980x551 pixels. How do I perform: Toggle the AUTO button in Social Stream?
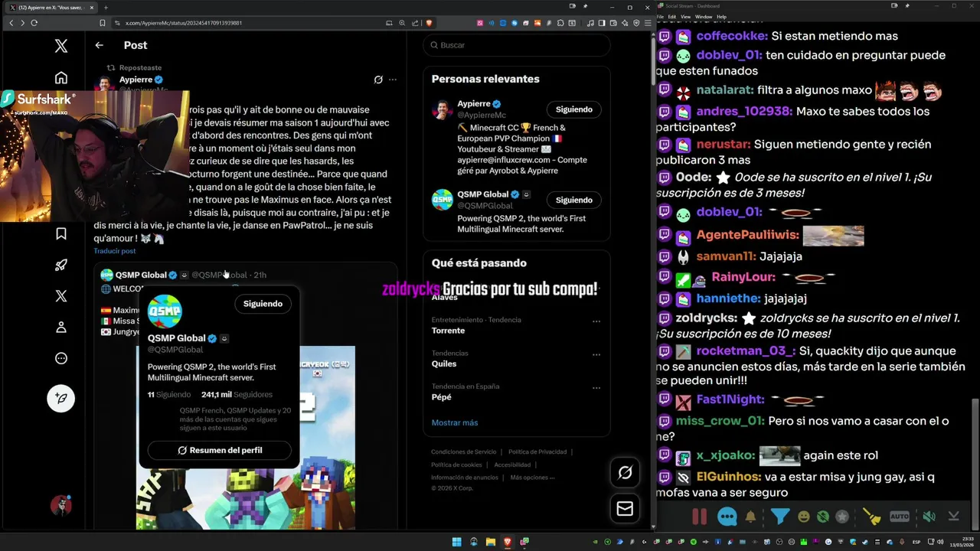pos(900,517)
